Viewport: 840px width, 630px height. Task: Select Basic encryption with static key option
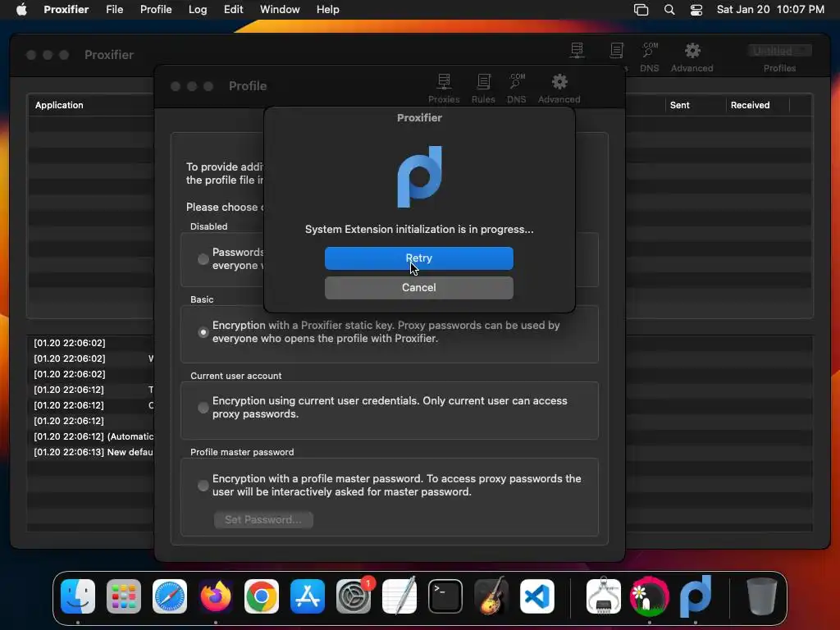[x=203, y=332]
